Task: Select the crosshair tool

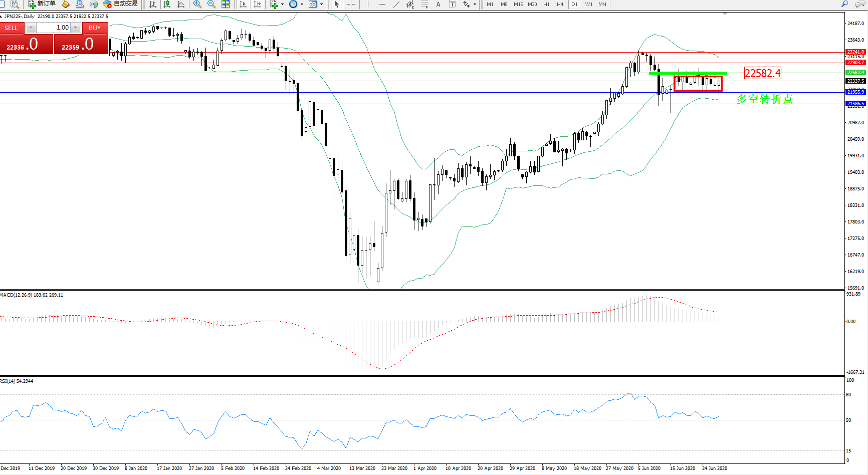Action: 351,4
